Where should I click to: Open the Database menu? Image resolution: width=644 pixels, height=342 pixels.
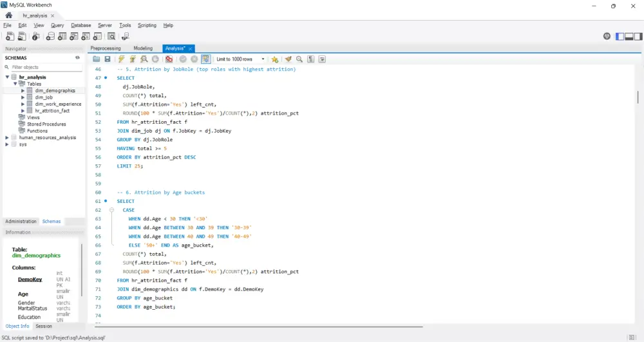tap(81, 25)
